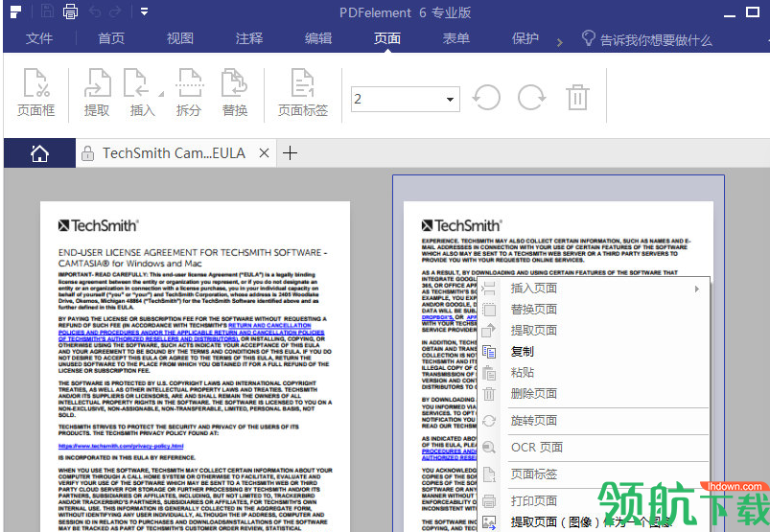Choose Replace Page (替换页面) in context menu
Screen dimensions: 770x532
pos(595,310)
